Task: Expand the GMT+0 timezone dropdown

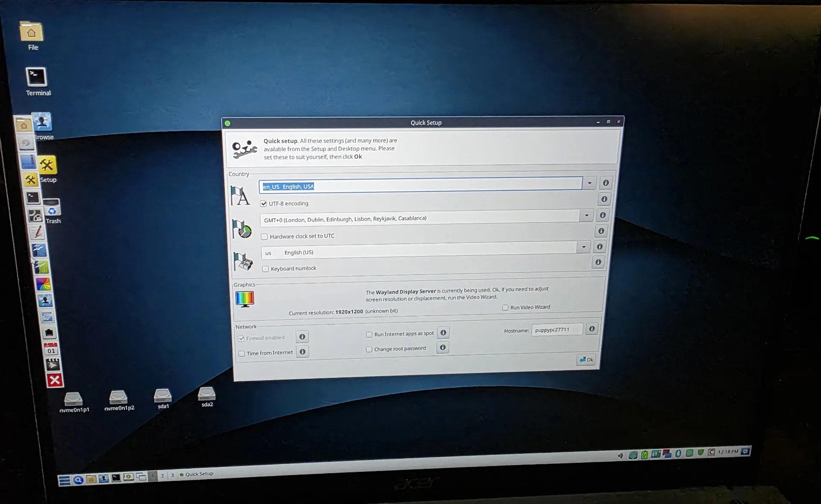Action: (x=587, y=215)
